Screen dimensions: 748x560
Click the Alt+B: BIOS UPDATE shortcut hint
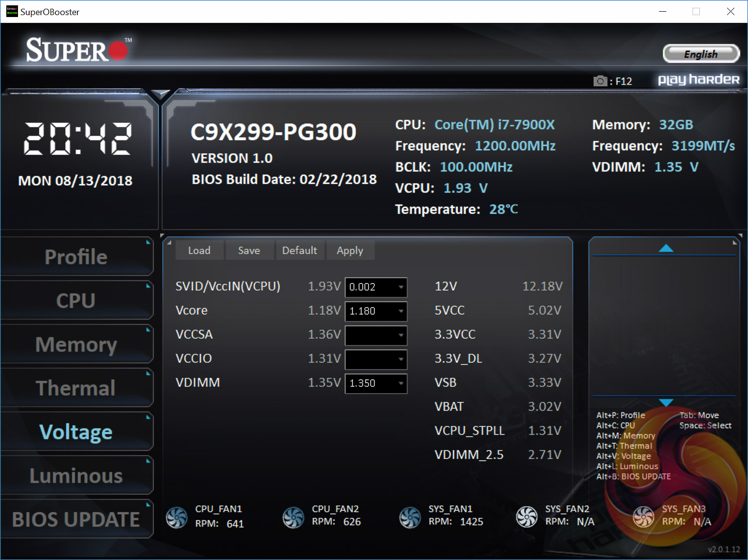(634, 476)
